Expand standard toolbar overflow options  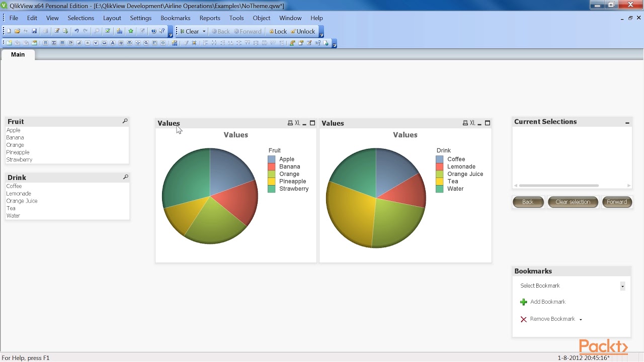pos(171,34)
